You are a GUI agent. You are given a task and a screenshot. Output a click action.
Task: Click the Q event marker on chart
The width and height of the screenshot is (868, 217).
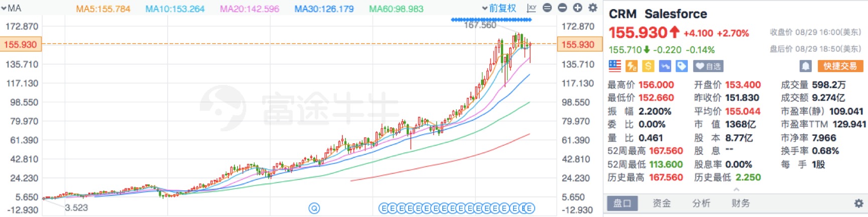click(314, 208)
